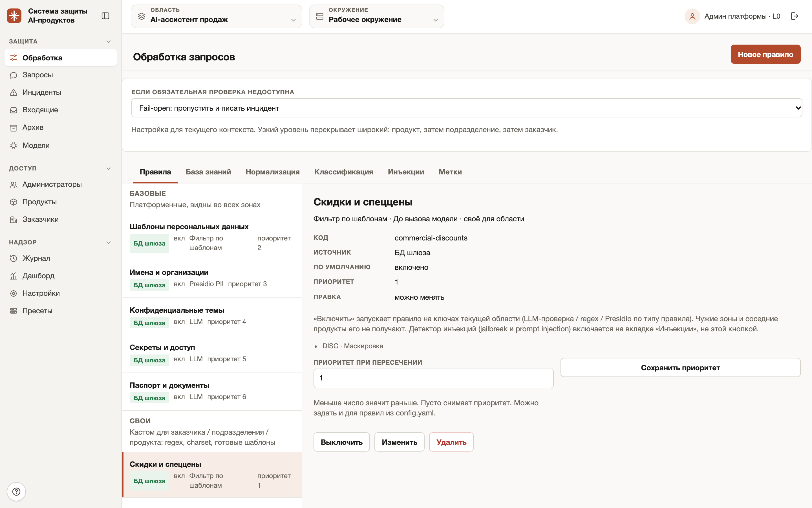
Task: Click the app logo asterisk icon
Action: pos(14,16)
